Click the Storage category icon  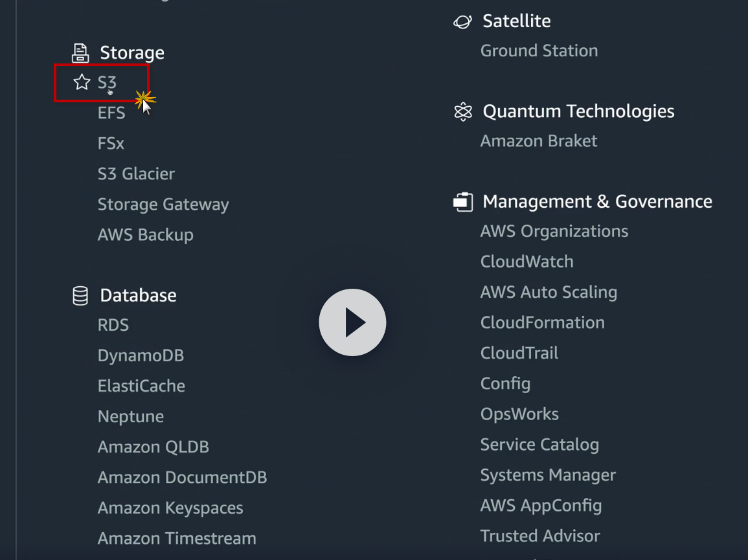(80, 52)
